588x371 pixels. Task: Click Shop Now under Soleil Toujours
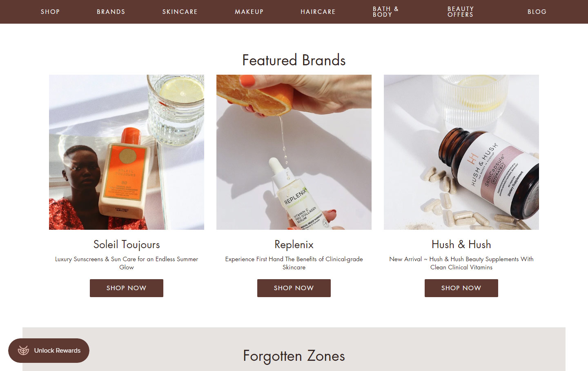click(x=127, y=288)
